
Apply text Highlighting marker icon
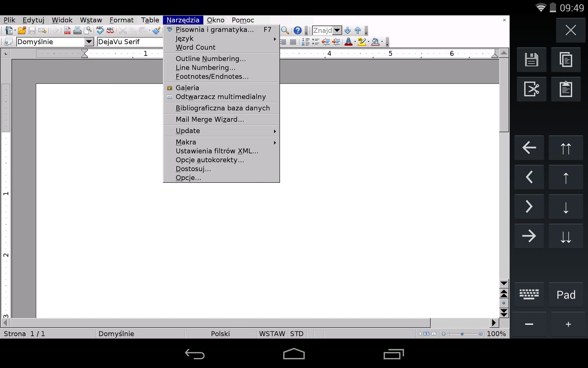pos(362,42)
